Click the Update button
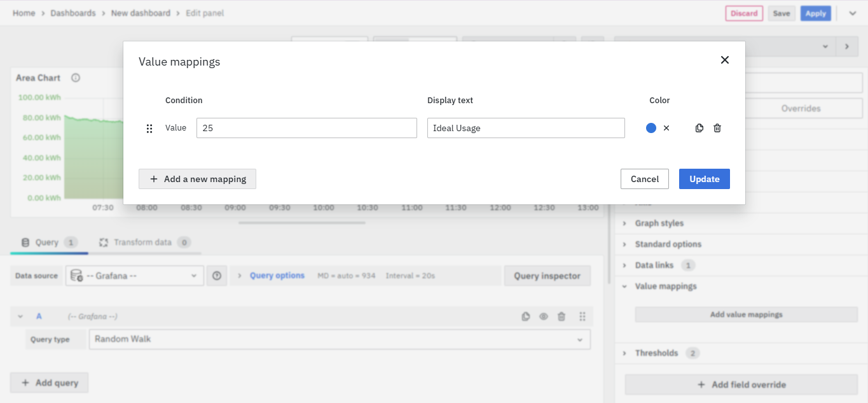 coord(704,179)
